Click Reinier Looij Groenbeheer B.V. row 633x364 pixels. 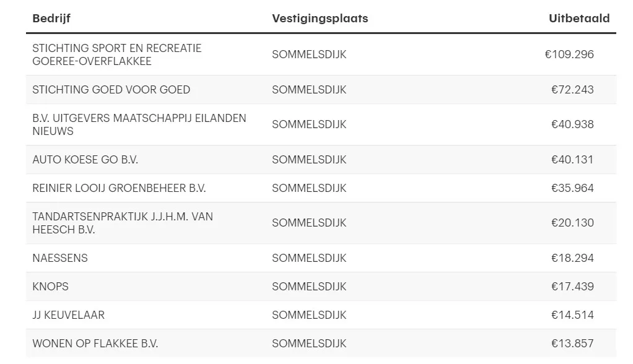click(x=321, y=188)
